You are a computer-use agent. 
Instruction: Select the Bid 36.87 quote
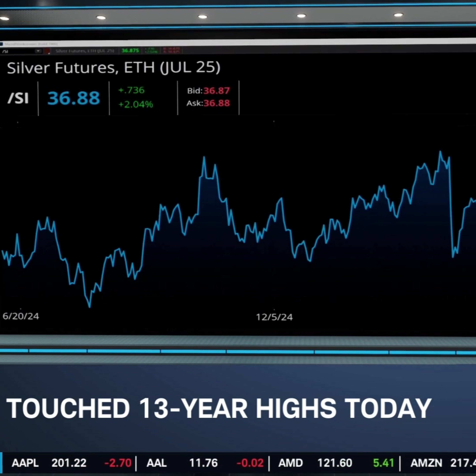pyautogui.click(x=208, y=91)
